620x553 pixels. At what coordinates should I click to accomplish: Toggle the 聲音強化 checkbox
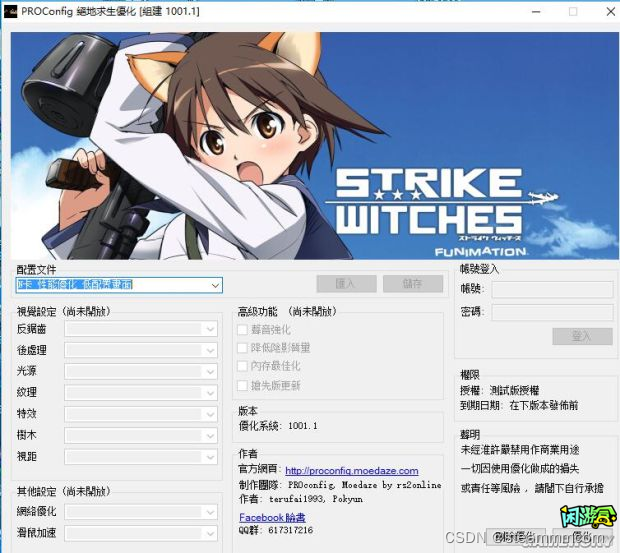(242, 330)
